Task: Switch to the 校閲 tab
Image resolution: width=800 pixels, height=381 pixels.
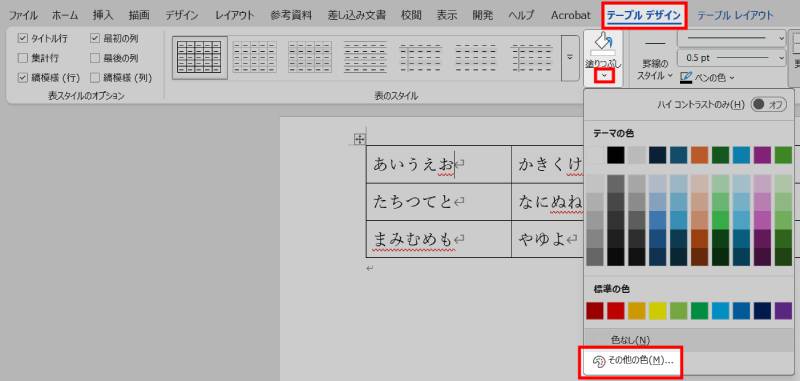Action: 411,15
